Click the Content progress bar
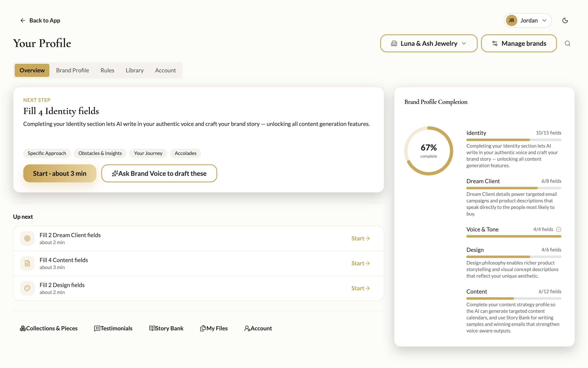Viewport: 588px width, 368px height. click(x=514, y=298)
